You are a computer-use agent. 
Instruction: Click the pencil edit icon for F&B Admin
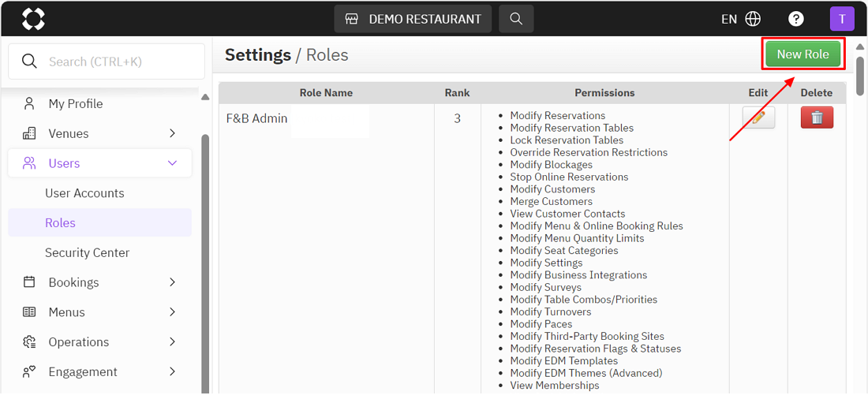(x=758, y=117)
